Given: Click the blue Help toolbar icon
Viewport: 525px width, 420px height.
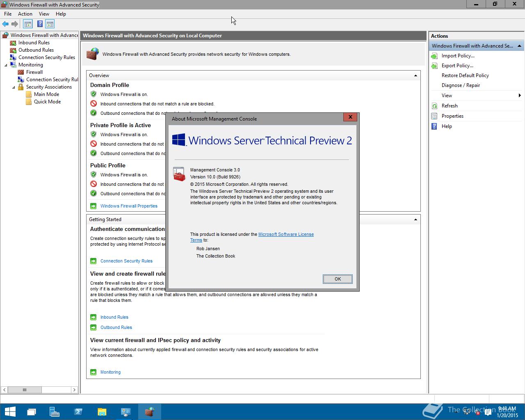Looking at the screenshot, I should click(x=40, y=24).
